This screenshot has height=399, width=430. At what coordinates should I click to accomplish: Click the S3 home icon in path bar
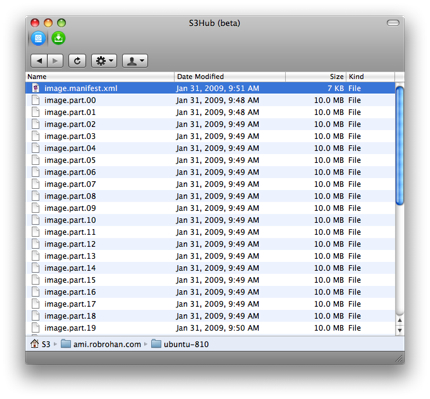point(35,344)
